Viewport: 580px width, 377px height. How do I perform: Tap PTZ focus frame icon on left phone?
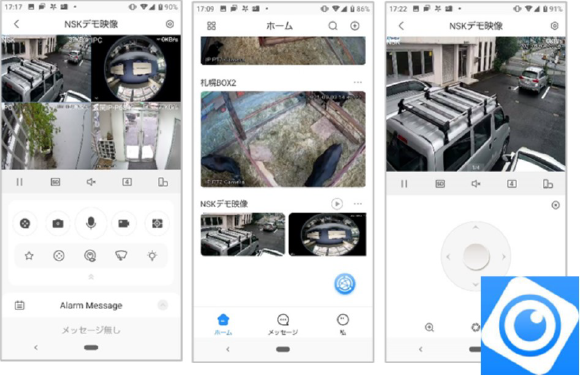pos(157,223)
